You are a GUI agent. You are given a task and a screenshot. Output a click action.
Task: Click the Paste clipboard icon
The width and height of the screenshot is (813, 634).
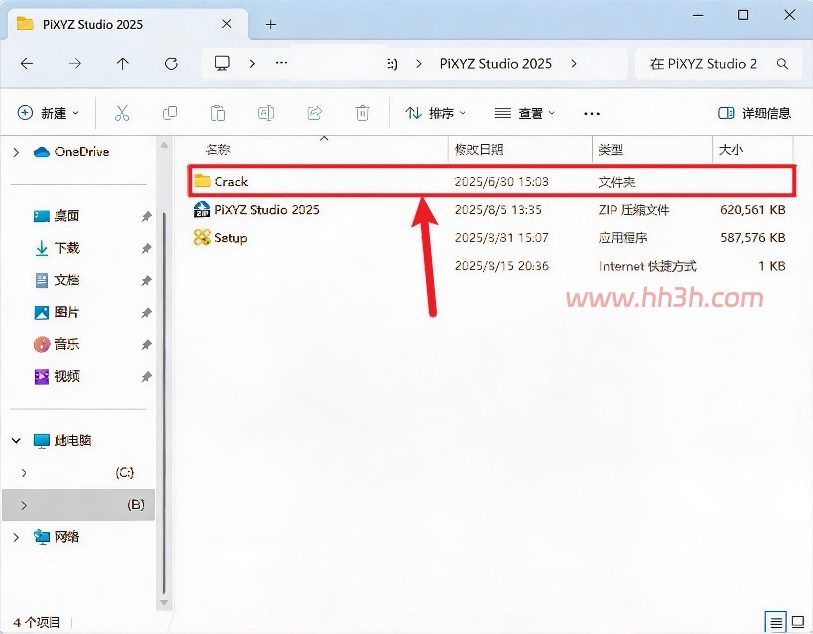point(218,112)
